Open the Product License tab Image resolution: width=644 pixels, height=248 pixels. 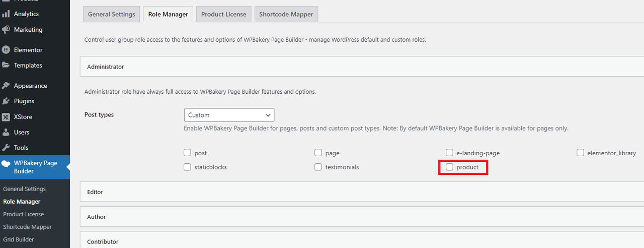[224, 14]
